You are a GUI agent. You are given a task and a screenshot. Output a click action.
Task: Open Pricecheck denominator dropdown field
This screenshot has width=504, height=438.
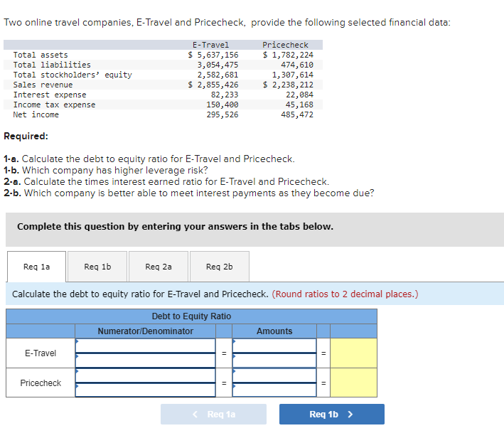[x=145, y=390]
